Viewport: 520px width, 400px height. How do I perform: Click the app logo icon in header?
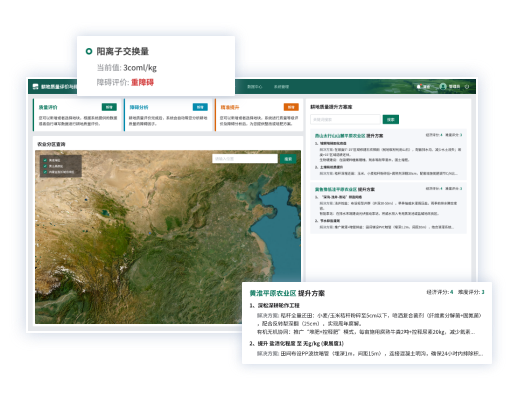35,87
